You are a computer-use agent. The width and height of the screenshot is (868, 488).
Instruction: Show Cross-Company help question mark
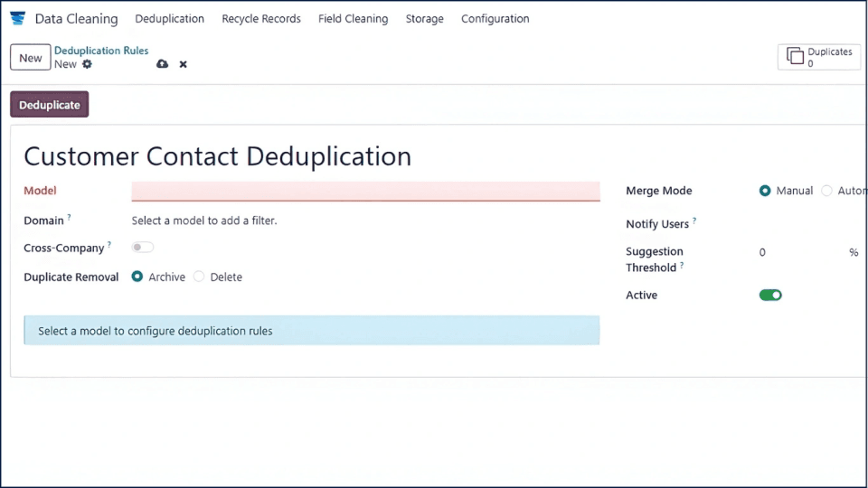point(109,245)
